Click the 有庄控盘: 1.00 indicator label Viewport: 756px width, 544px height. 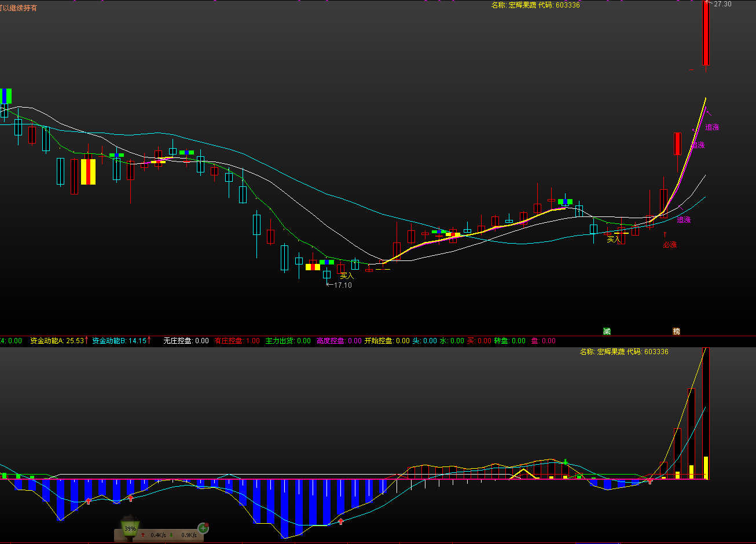[237, 341]
